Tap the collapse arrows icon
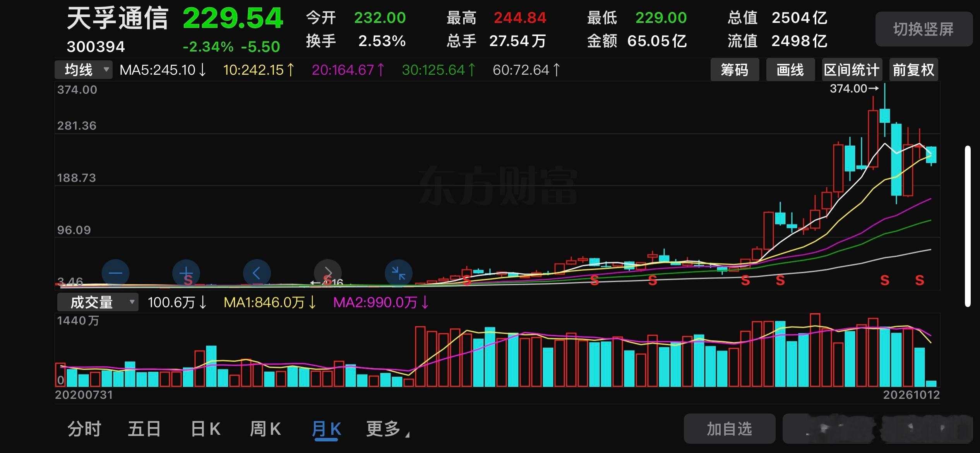 pos(399,273)
